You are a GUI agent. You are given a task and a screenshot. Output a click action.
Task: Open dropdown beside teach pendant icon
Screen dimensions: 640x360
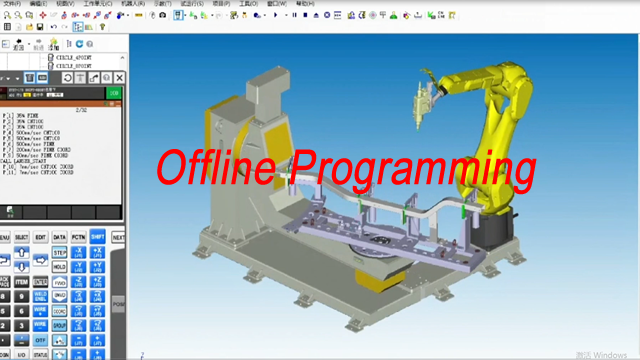tap(185, 16)
